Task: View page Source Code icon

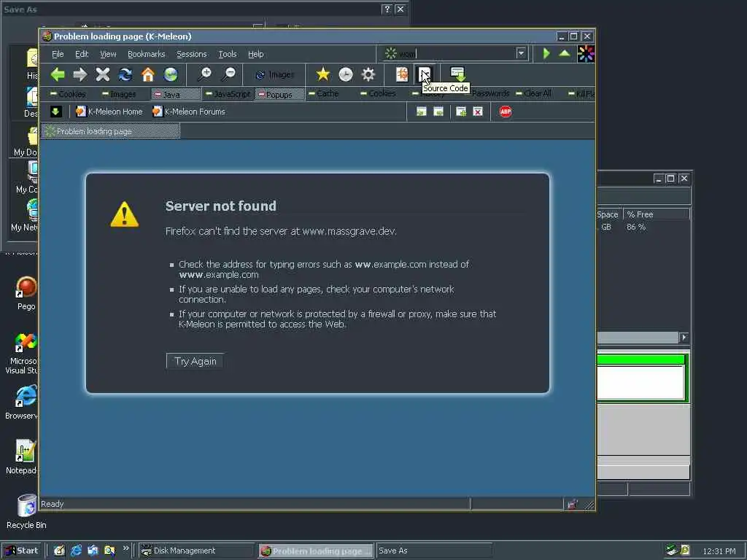Action: (x=425, y=74)
